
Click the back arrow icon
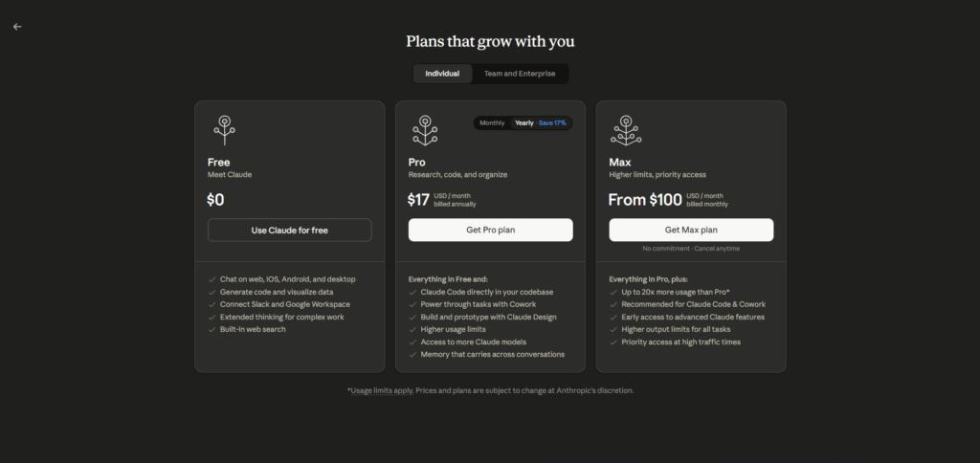click(17, 27)
